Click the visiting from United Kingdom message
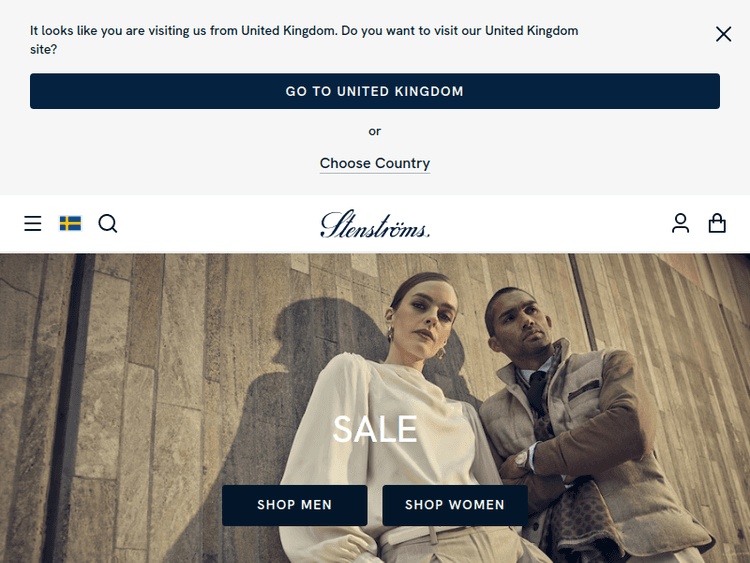Screen dimensions: 750x563 [x=304, y=40]
